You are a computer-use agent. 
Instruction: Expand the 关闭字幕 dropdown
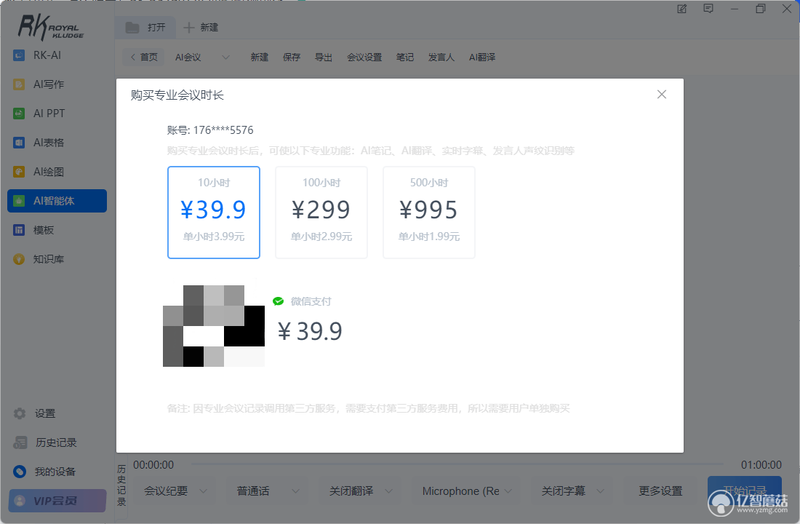[572, 491]
